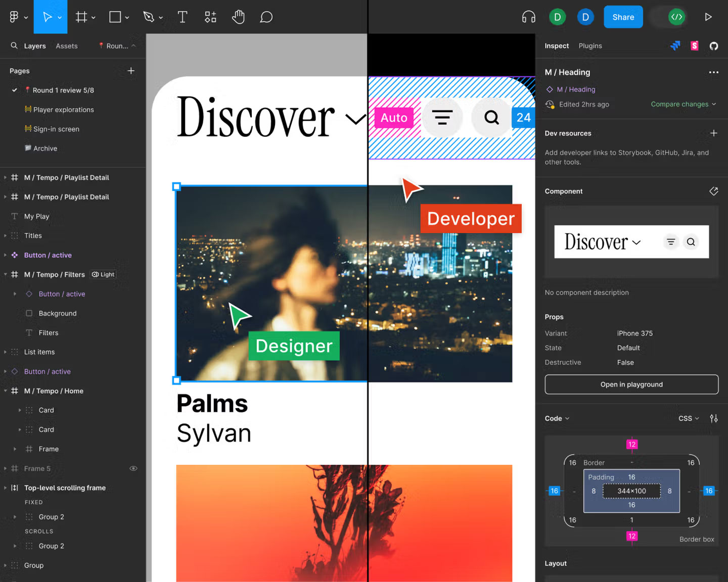Open code options with the sliders icon
Viewport: 728px width, 582px height.
click(714, 418)
